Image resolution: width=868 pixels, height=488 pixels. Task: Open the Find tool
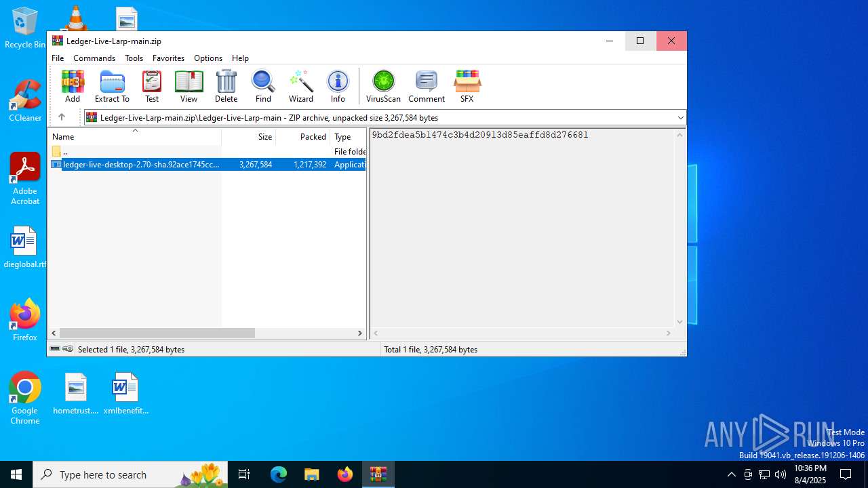coord(263,86)
